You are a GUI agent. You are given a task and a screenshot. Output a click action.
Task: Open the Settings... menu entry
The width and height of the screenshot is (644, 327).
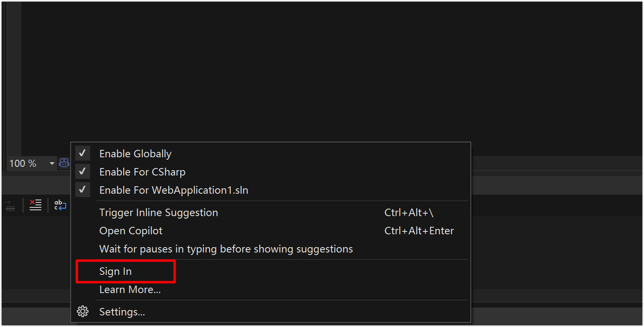[122, 312]
